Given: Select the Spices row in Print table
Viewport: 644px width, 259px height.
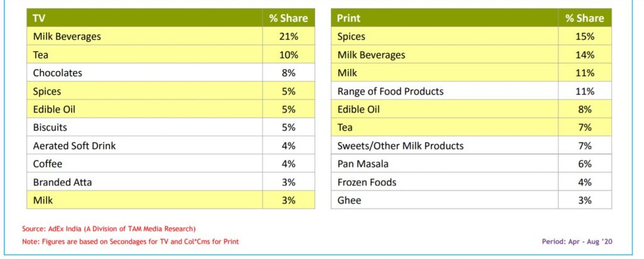Looking at the screenshot, I should click(352, 36).
